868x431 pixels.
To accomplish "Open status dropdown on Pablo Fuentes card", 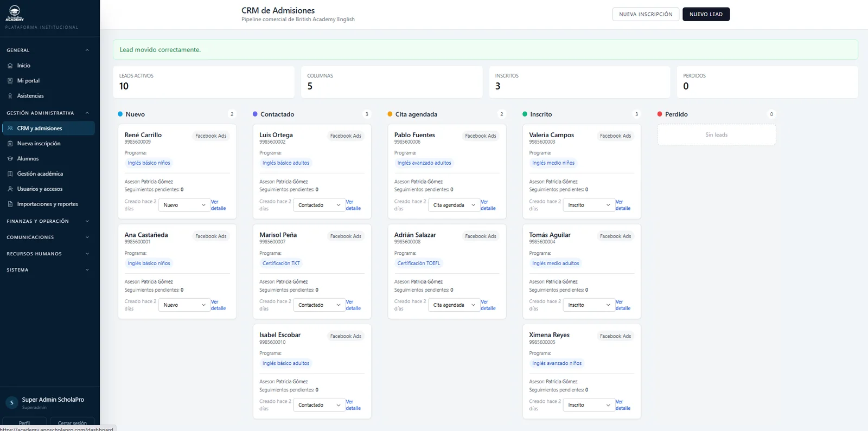I will click(454, 205).
